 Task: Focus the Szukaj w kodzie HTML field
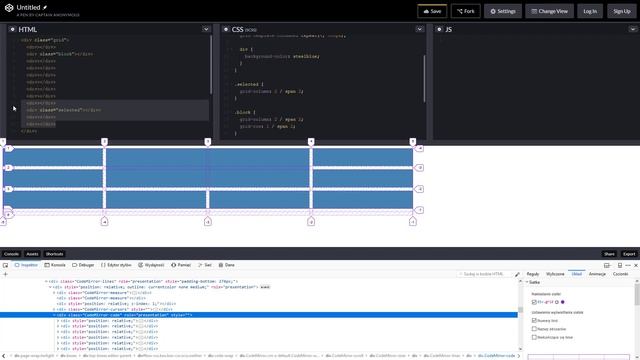pos(484,274)
